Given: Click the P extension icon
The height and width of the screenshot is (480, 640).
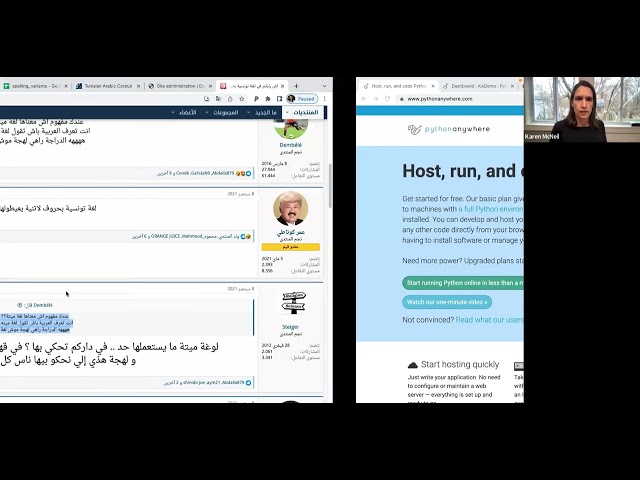Looking at the screenshot, I should tap(256, 99).
